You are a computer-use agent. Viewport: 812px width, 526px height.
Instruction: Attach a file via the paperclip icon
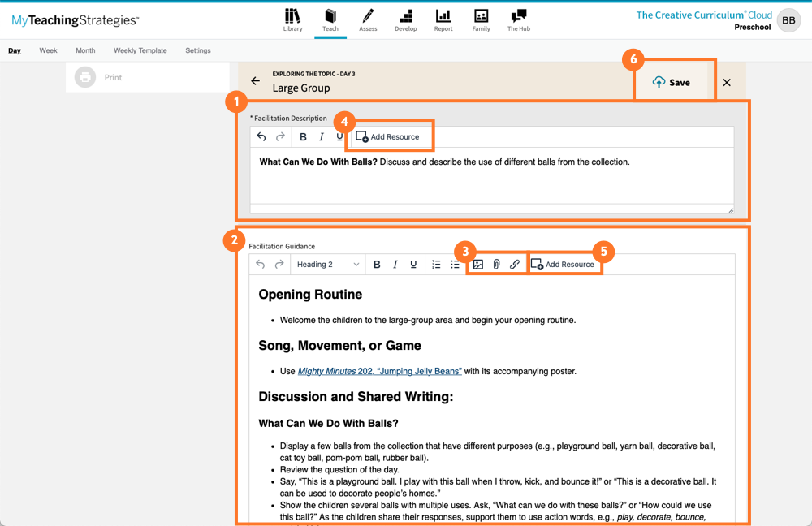pos(496,264)
